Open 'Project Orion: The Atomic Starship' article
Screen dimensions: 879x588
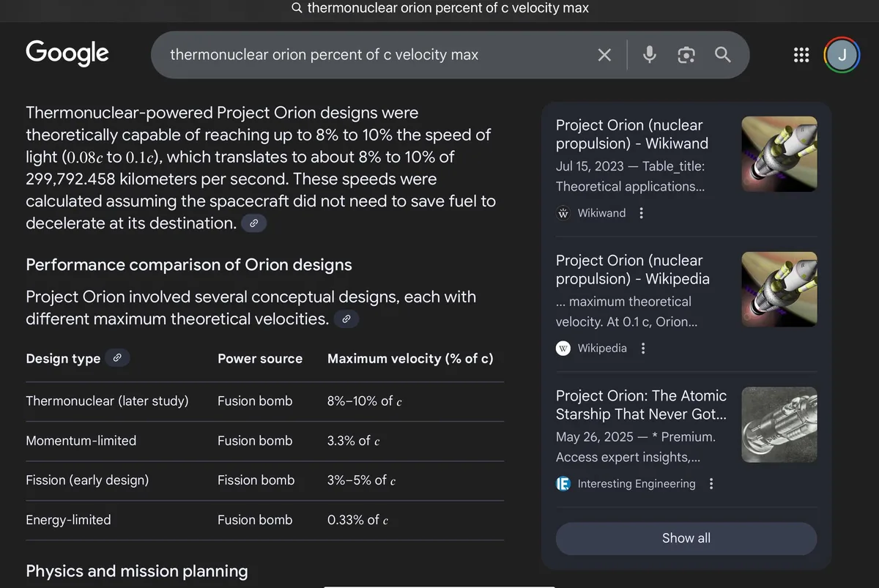[642, 405]
